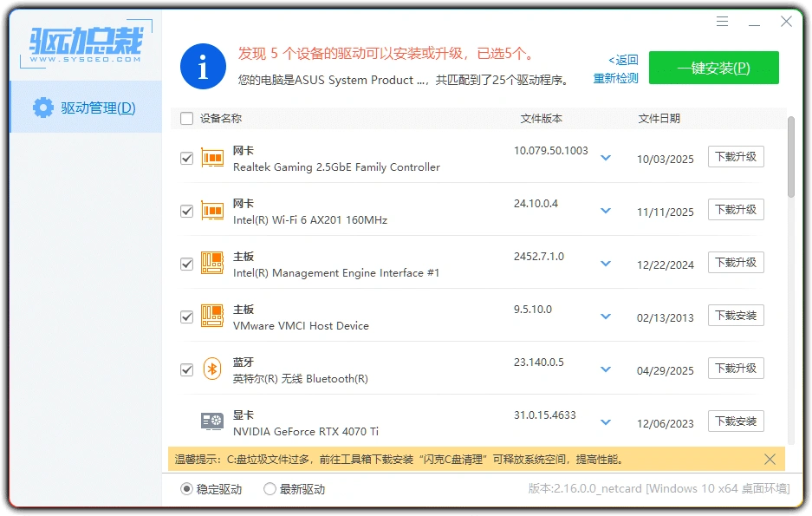Click motherboard icon for Management Engine Interface

point(212,263)
